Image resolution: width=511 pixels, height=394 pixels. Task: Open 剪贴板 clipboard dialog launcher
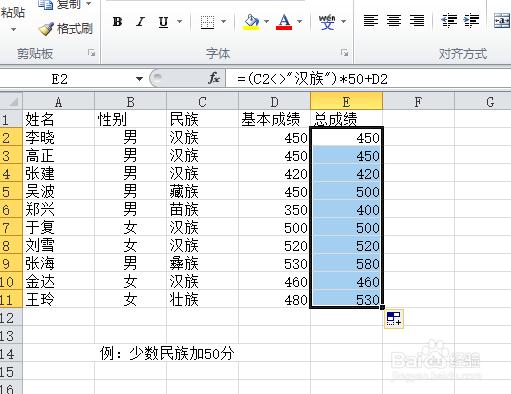click(91, 53)
